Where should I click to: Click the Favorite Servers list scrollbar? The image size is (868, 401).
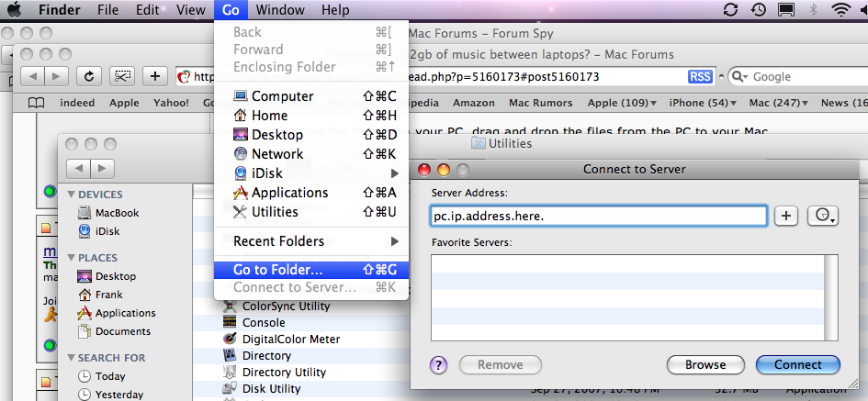point(830,297)
